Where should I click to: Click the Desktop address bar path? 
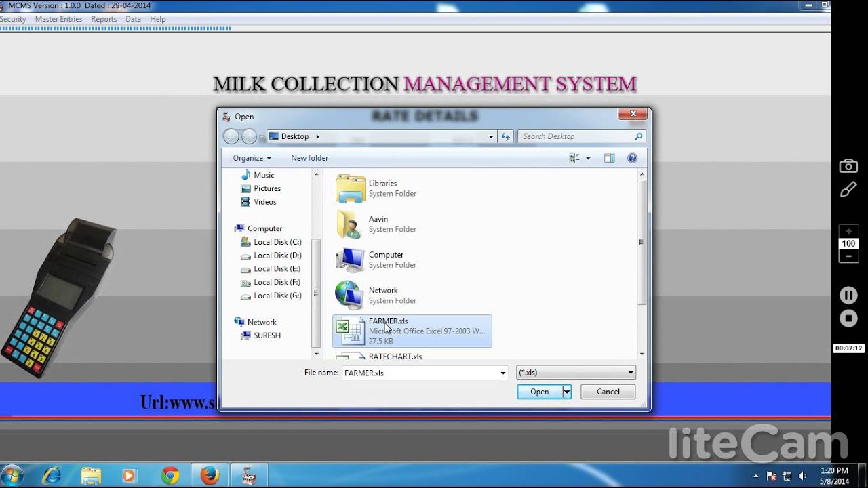(295, 136)
